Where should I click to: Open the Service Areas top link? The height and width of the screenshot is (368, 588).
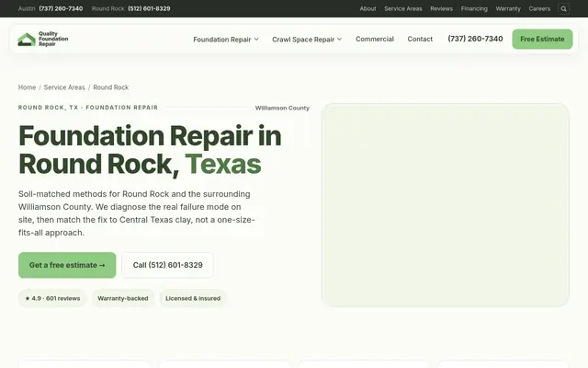click(x=403, y=8)
